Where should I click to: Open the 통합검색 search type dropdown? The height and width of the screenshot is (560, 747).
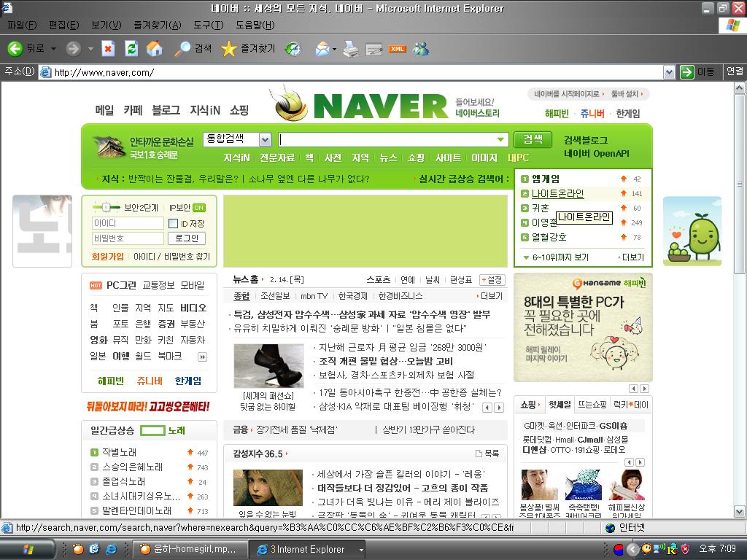265,139
